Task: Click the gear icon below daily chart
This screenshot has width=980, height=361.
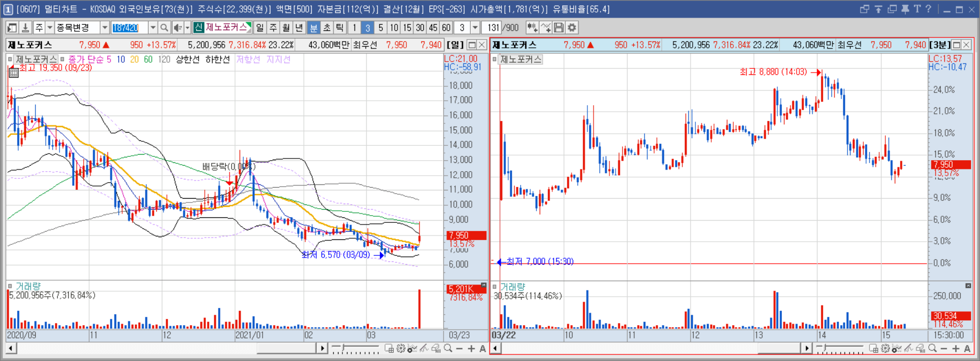Action: click(401, 348)
